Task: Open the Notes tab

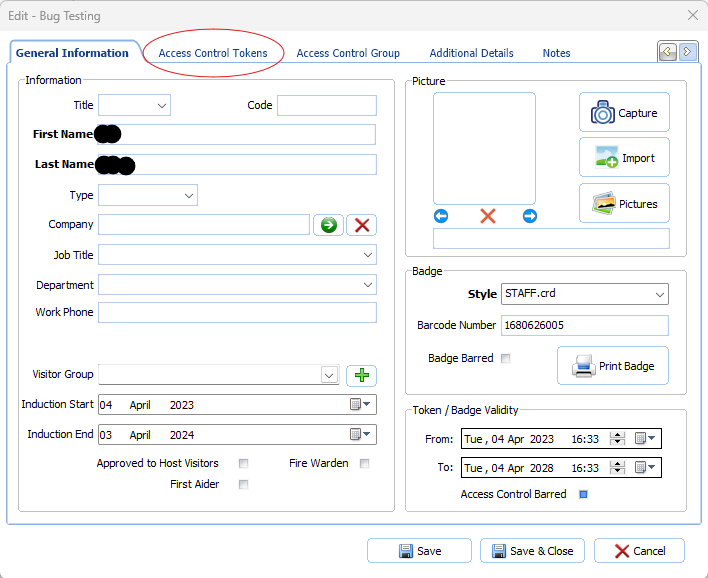Action: 556,53
